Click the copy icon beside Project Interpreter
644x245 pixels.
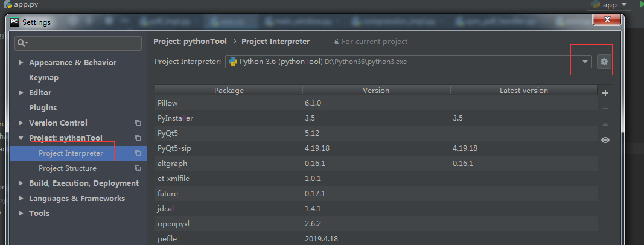click(x=138, y=153)
